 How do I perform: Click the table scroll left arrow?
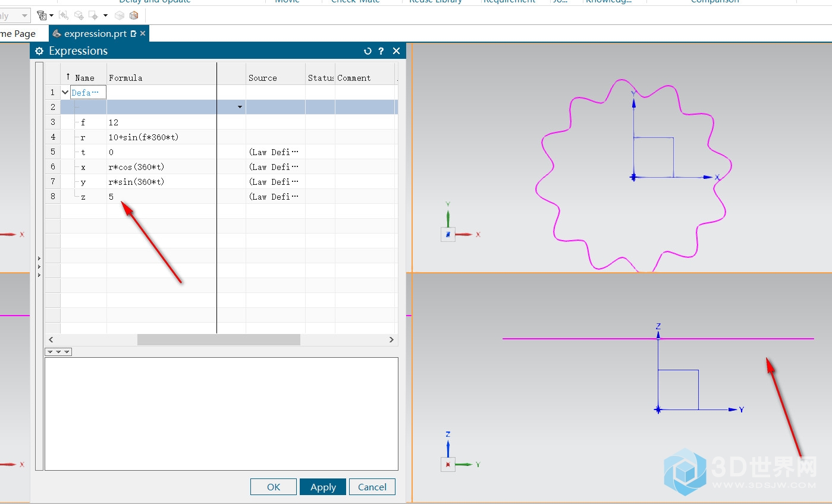click(x=51, y=339)
